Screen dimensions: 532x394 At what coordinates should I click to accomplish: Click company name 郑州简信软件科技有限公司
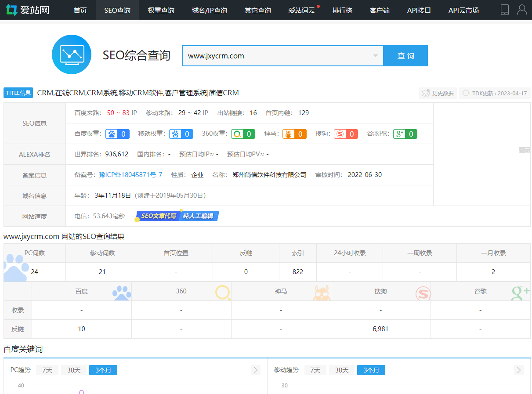tap(269, 175)
